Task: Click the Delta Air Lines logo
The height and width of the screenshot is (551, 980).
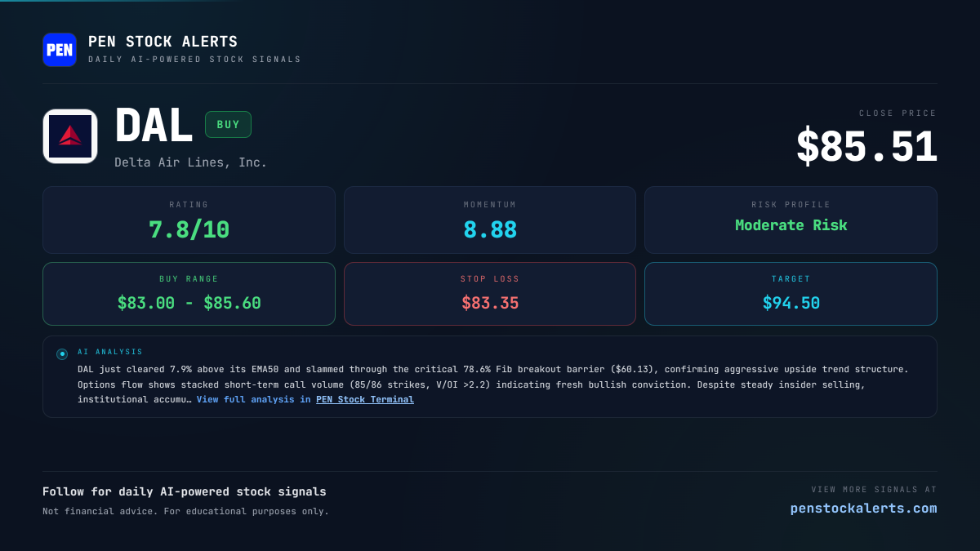Action: pyautogui.click(x=70, y=136)
